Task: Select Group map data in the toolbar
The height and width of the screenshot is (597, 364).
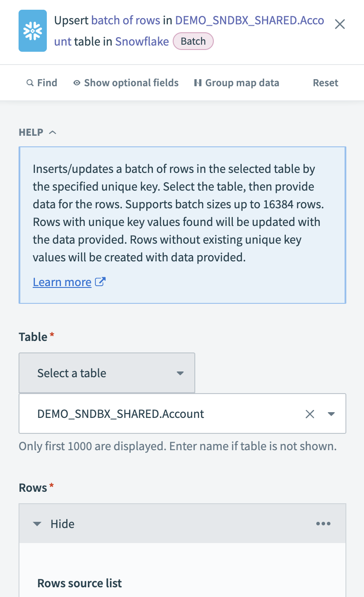Action: (x=237, y=83)
